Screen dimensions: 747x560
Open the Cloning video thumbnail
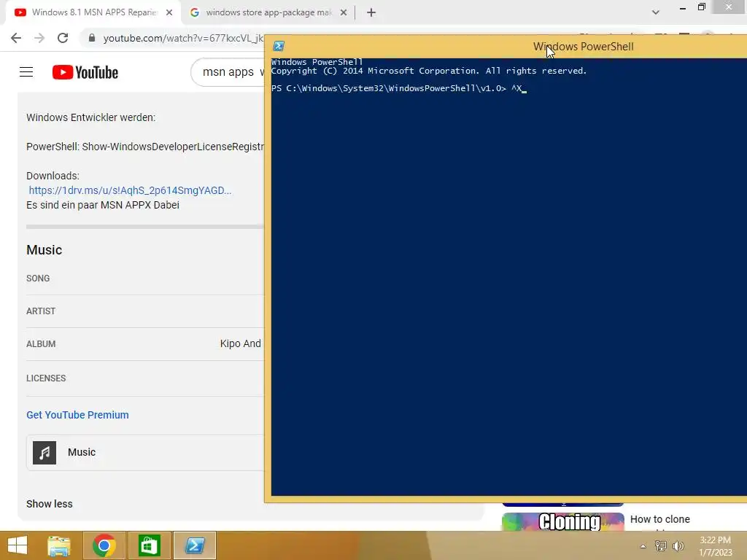[563, 521]
